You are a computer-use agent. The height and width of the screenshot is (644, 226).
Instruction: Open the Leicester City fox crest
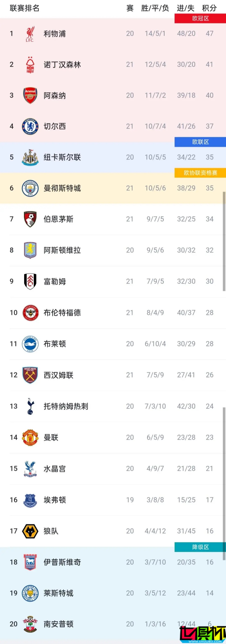(30, 593)
